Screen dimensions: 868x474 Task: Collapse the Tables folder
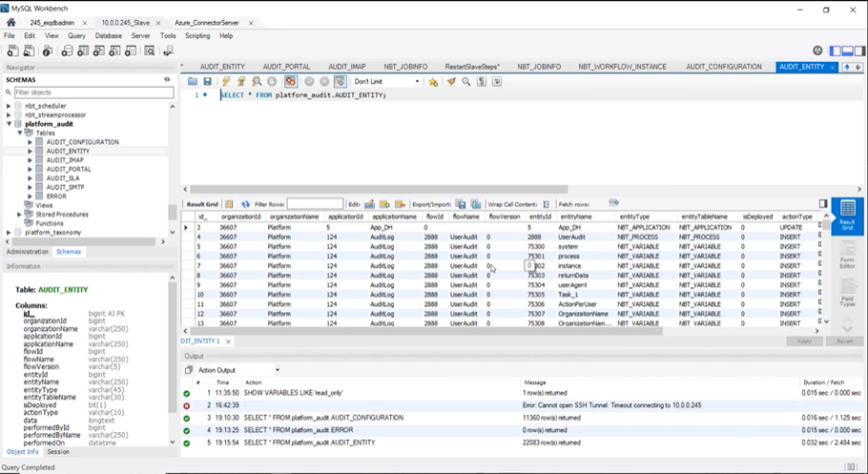click(19, 133)
